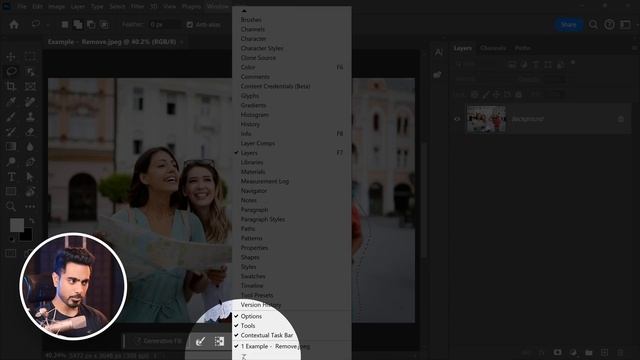Open the Filter menu
This screenshot has width=640, height=360.
point(138,7)
